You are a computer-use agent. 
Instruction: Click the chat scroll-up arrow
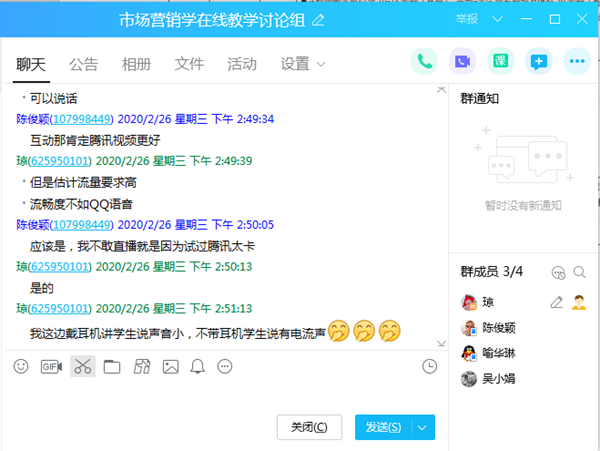[x=441, y=90]
